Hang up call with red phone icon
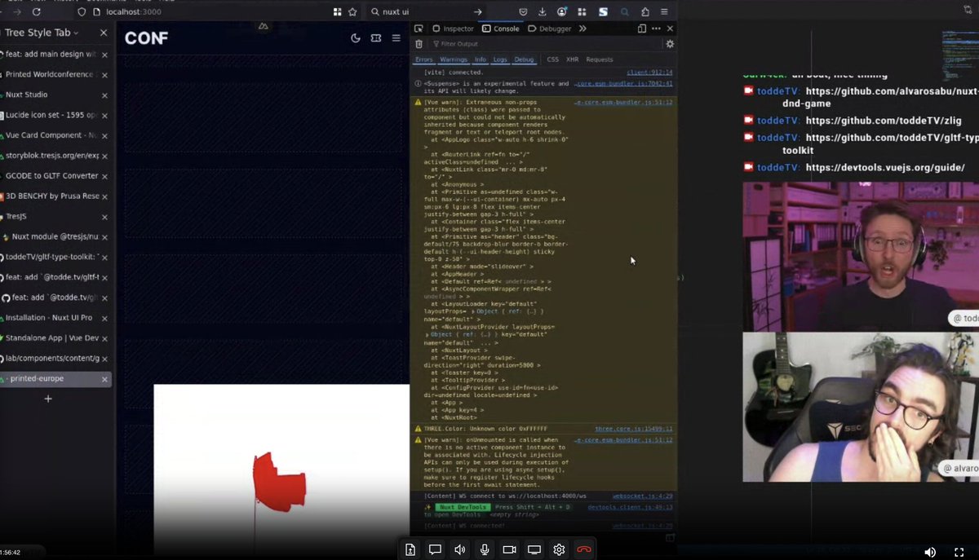The width and height of the screenshot is (979, 560). [584, 549]
